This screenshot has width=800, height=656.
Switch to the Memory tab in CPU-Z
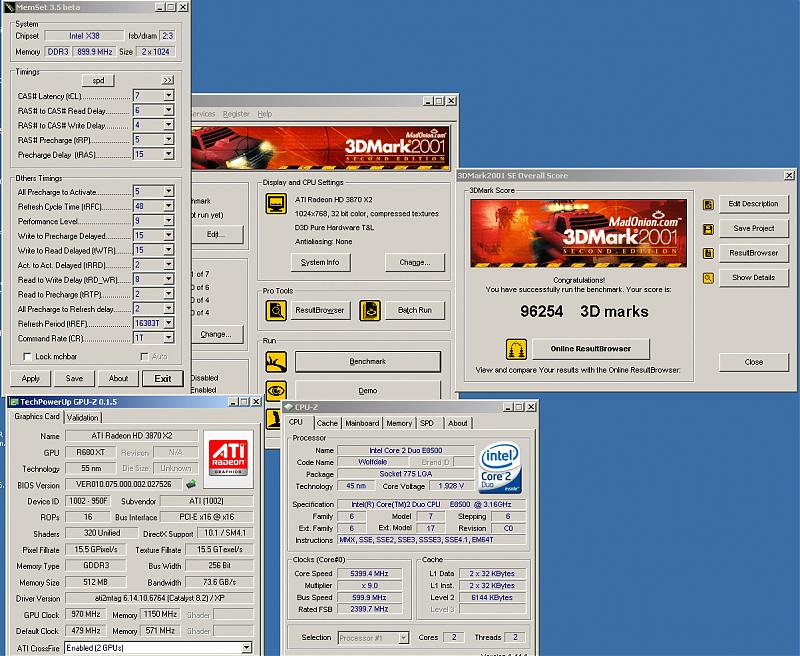click(x=399, y=423)
